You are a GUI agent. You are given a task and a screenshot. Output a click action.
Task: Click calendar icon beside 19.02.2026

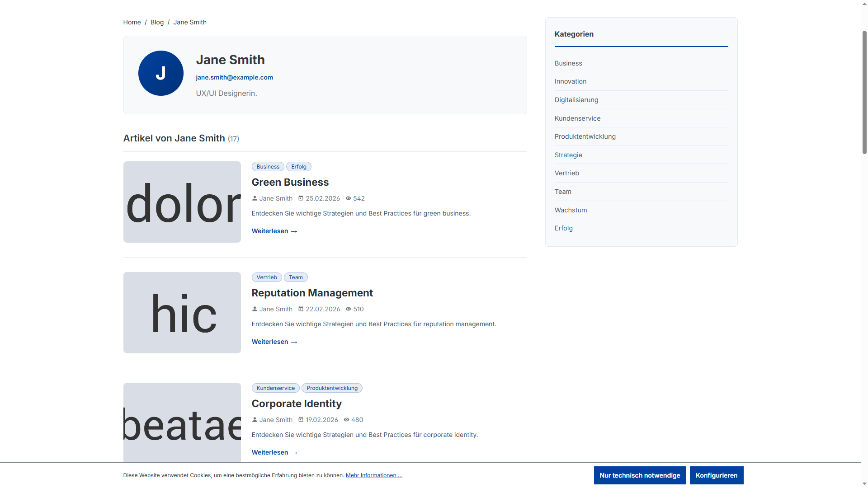pos(301,420)
